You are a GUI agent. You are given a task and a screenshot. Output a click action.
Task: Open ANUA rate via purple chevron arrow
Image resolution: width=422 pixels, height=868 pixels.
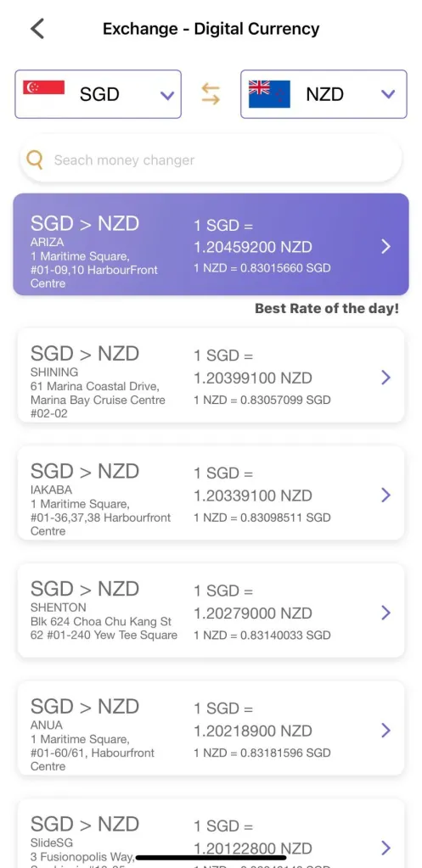pyautogui.click(x=386, y=731)
